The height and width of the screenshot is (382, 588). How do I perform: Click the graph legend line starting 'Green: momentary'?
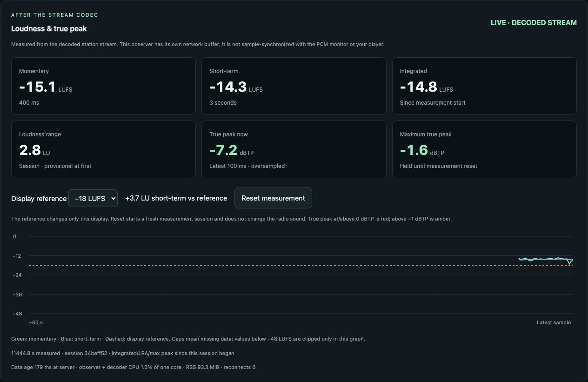click(x=188, y=339)
